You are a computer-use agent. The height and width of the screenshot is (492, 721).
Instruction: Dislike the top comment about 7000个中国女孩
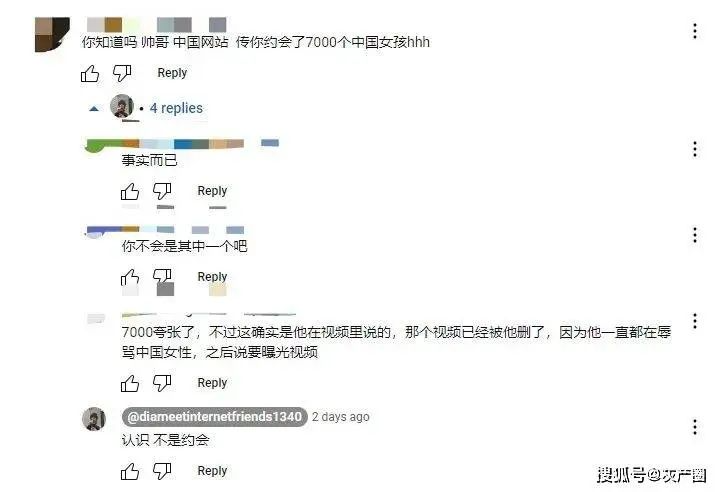122,73
